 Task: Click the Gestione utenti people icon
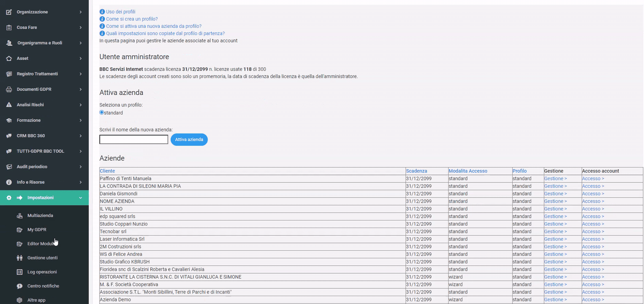[x=19, y=258]
